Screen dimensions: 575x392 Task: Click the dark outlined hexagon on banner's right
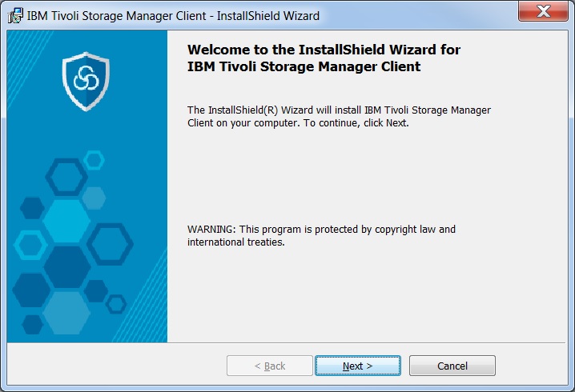(x=110, y=244)
